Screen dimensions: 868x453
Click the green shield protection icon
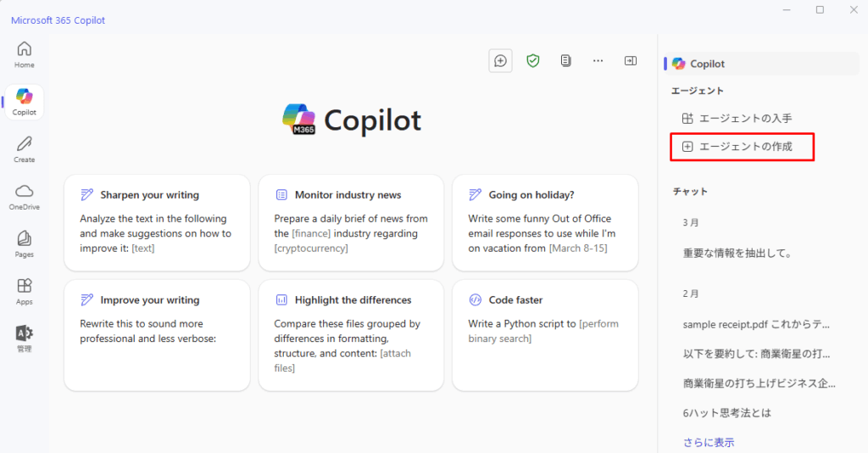point(532,61)
